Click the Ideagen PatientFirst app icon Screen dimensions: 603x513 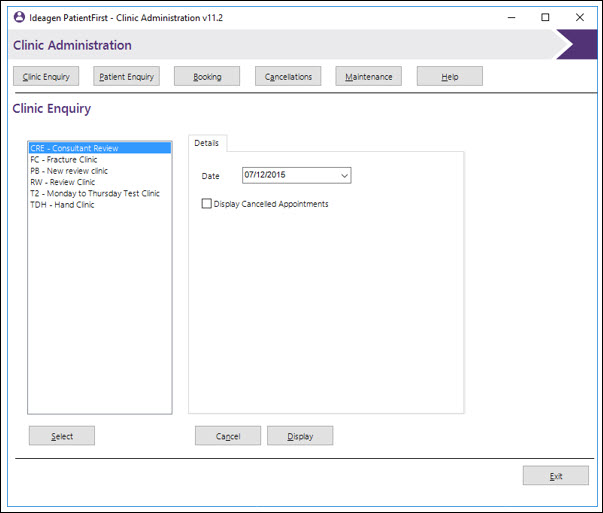[x=19, y=17]
